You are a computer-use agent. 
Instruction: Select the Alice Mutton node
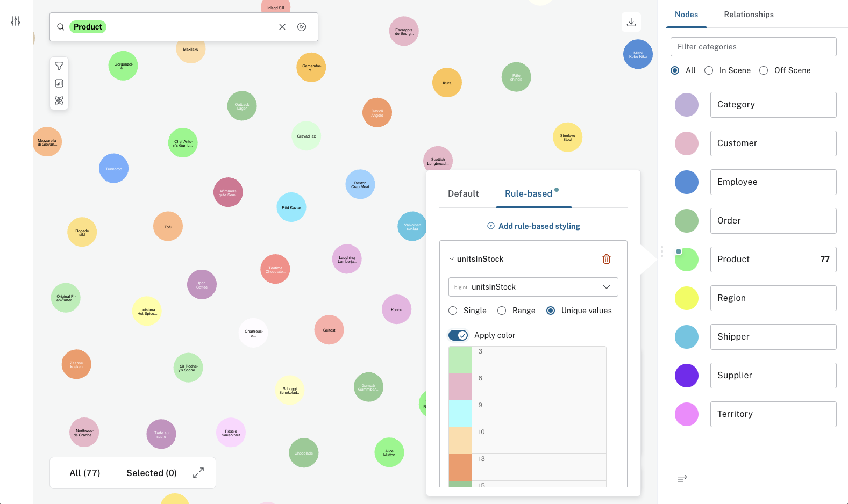coord(389,452)
